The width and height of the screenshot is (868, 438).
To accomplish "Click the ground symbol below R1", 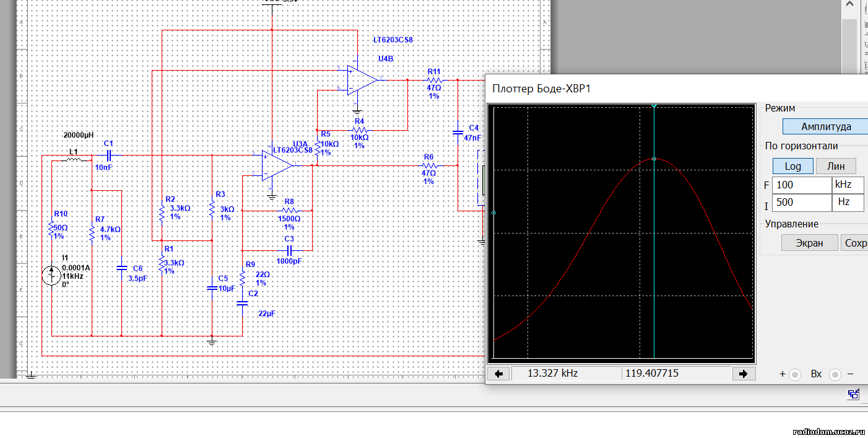I will click(212, 340).
